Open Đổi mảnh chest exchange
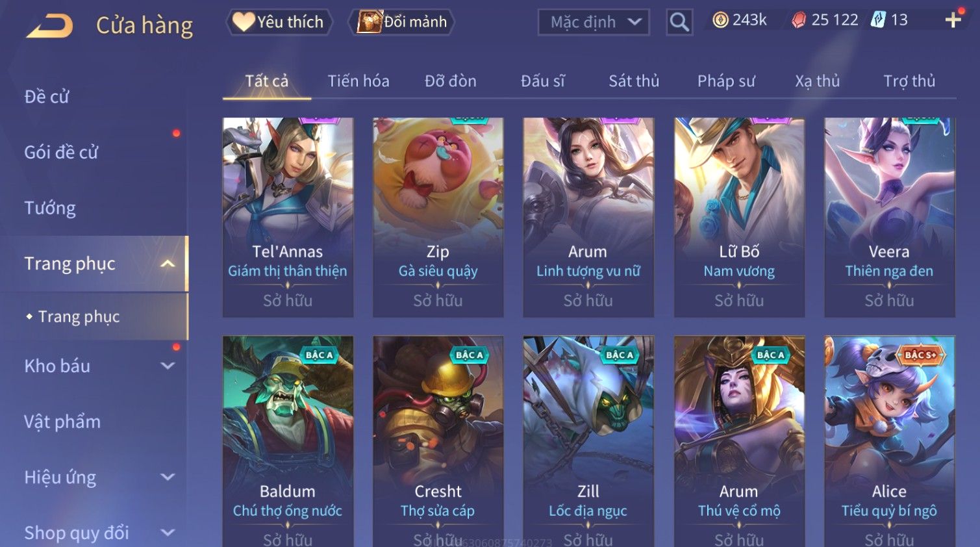 [x=402, y=22]
